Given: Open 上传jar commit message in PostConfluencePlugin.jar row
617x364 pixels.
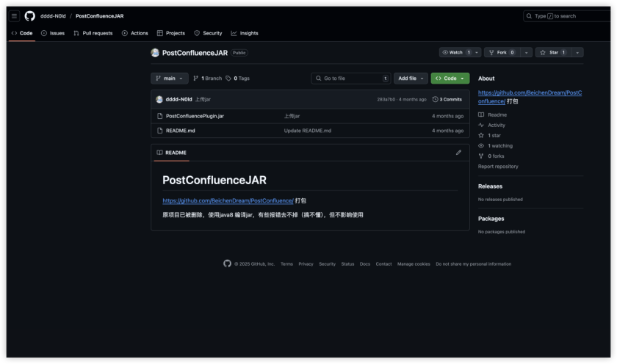Looking at the screenshot, I should [292, 116].
